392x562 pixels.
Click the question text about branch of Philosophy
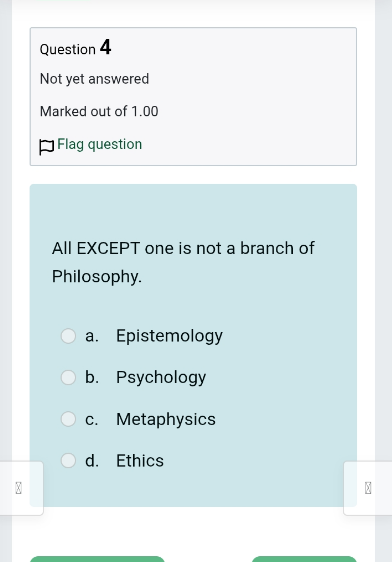(x=183, y=262)
